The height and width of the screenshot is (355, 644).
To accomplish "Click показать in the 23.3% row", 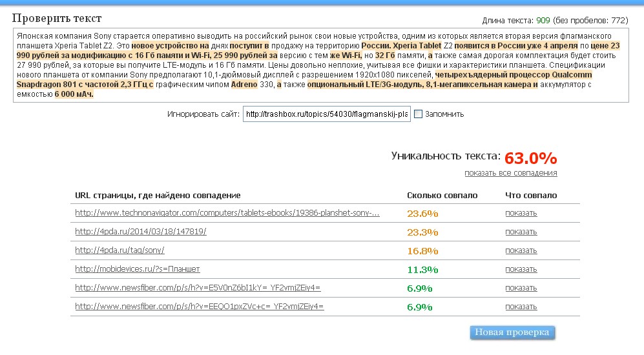I will coord(521,232).
